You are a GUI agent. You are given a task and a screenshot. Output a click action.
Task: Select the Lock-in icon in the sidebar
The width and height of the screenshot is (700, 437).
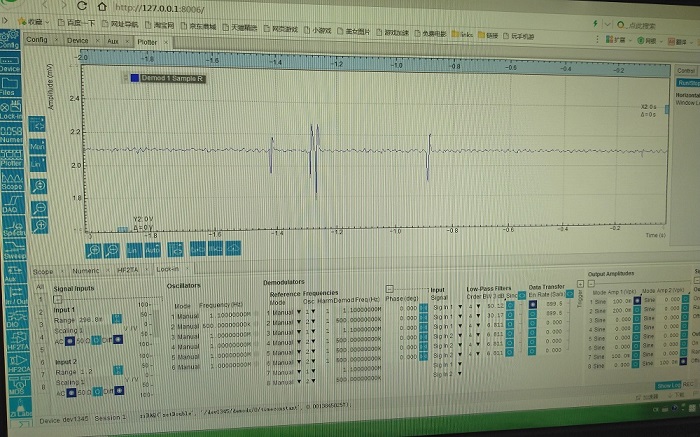coord(11,110)
